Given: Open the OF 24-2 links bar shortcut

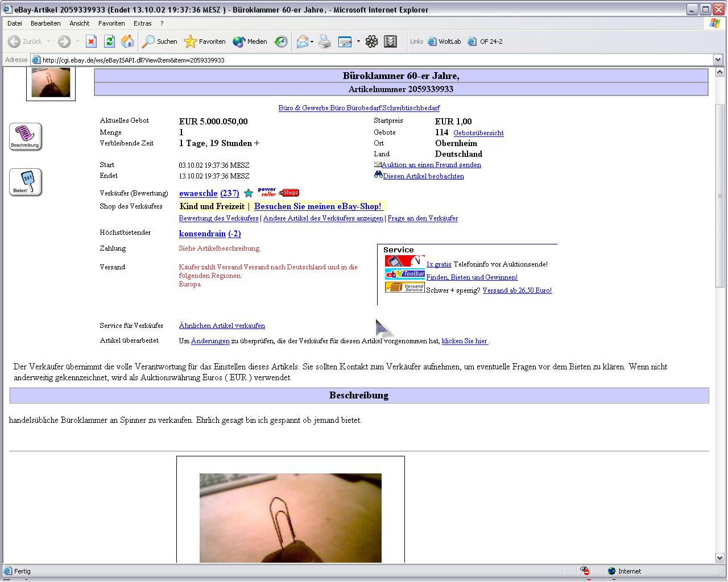Looking at the screenshot, I should (x=485, y=41).
